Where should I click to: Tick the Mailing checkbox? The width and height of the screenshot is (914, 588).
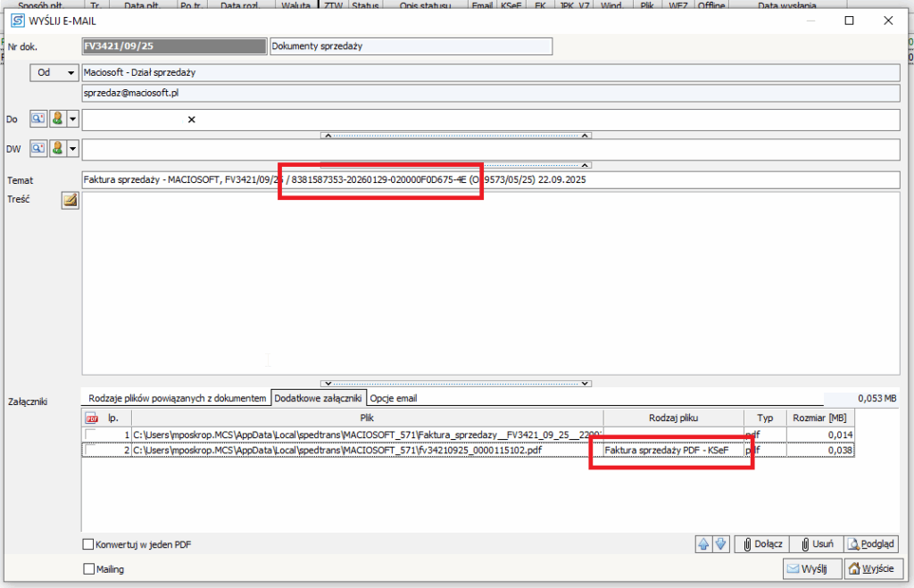(x=88, y=569)
